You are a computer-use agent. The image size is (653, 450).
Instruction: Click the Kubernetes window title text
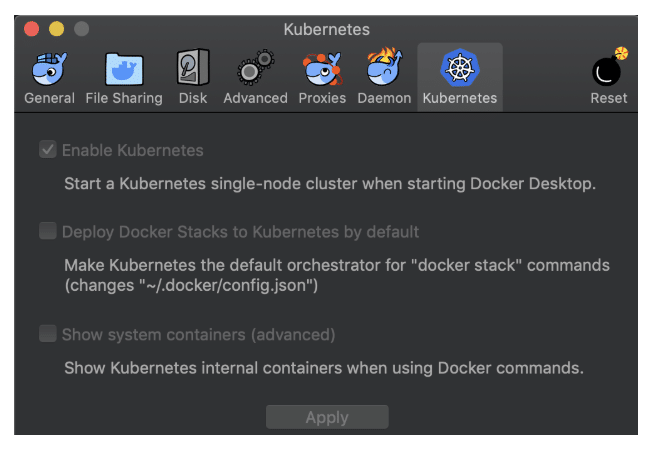(x=327, y=30)
